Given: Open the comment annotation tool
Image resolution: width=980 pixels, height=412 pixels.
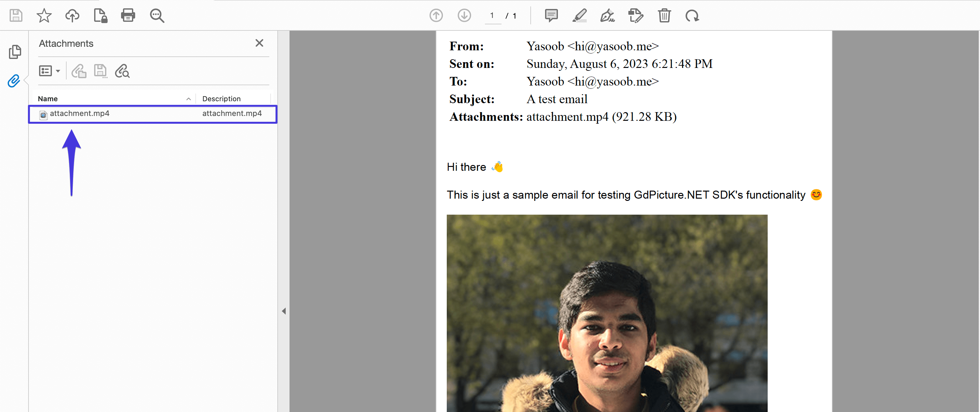Looking at the screenshot, I should tap(551, 16).
